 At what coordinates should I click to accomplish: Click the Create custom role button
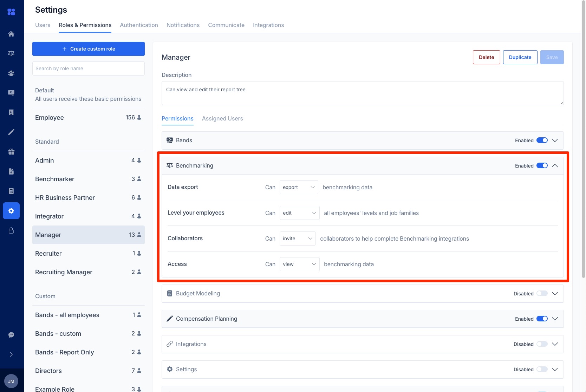pos(88,49)
